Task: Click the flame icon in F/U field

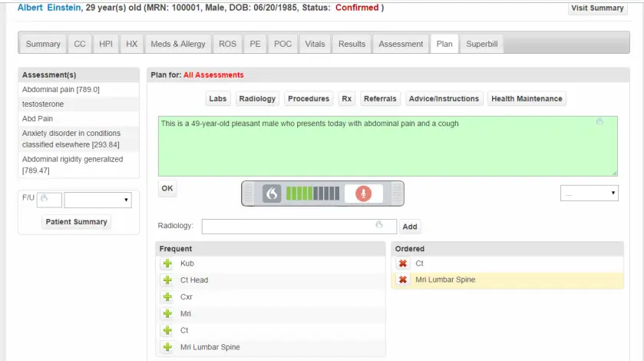Action: pos(45,197)
